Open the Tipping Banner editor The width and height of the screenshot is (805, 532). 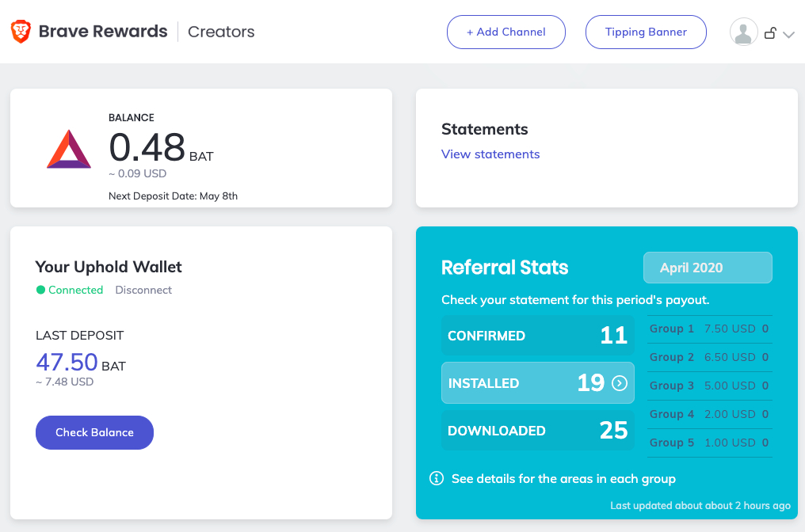pyautogui.click(x=645, y=32)
